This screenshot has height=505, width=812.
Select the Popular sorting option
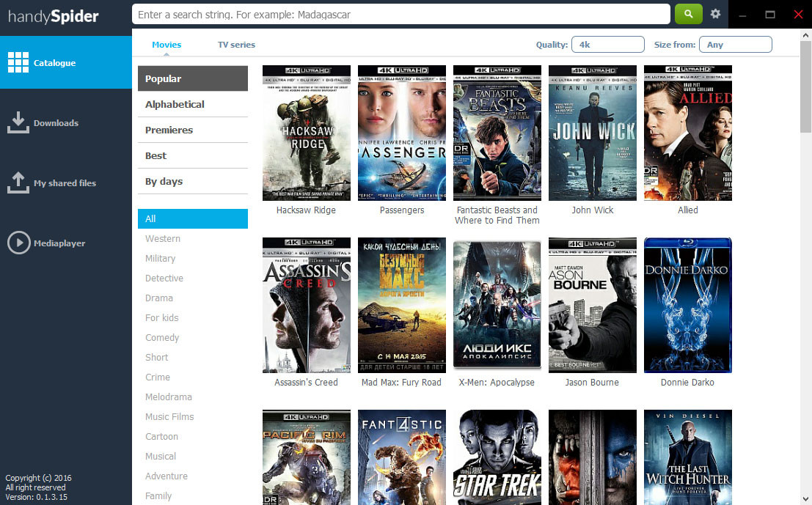tap(193, 78)
